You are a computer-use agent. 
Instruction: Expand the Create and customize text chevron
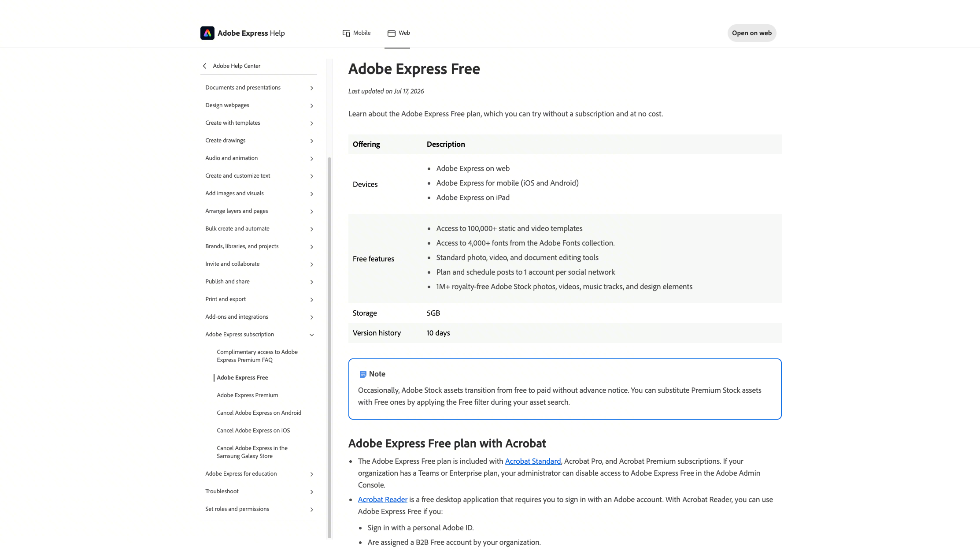[312, 176]
